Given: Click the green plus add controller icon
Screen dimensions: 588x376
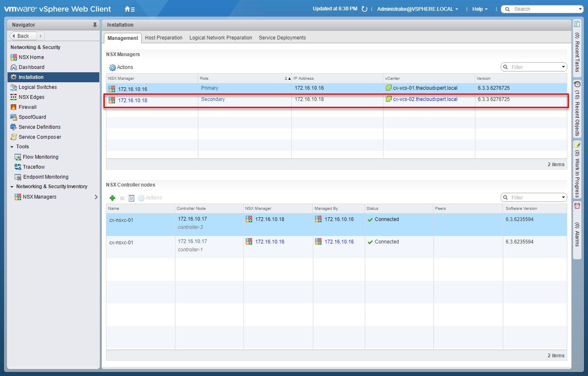Looking at the screenshot, I should coord(112,198).
